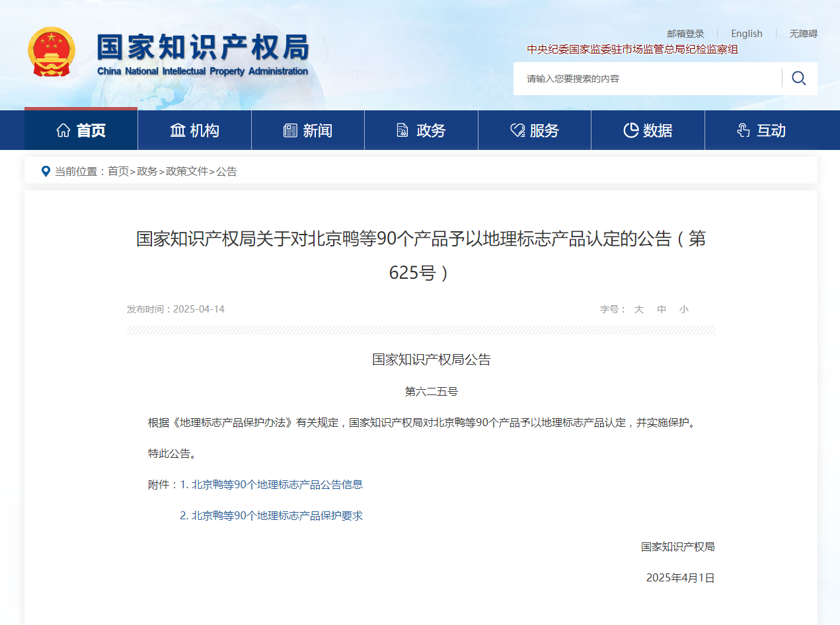Open the 数据 navigation tab
The width and height of the screenshot is (840, 625).
(648, 130)
